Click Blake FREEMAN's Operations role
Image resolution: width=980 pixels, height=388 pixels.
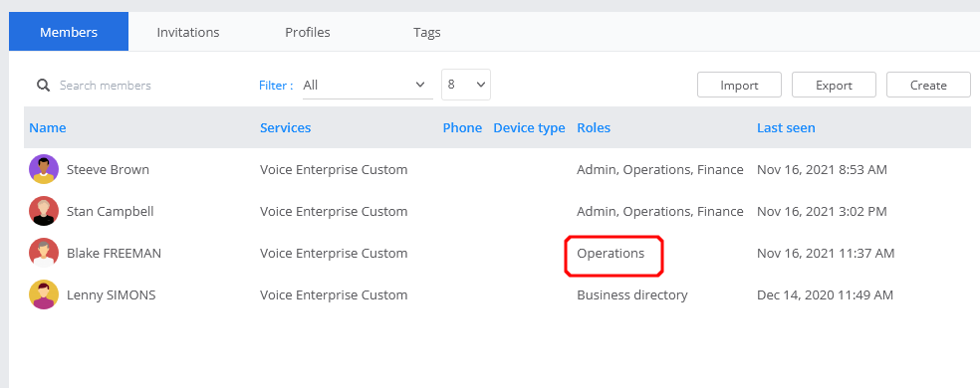coord(611,253)
